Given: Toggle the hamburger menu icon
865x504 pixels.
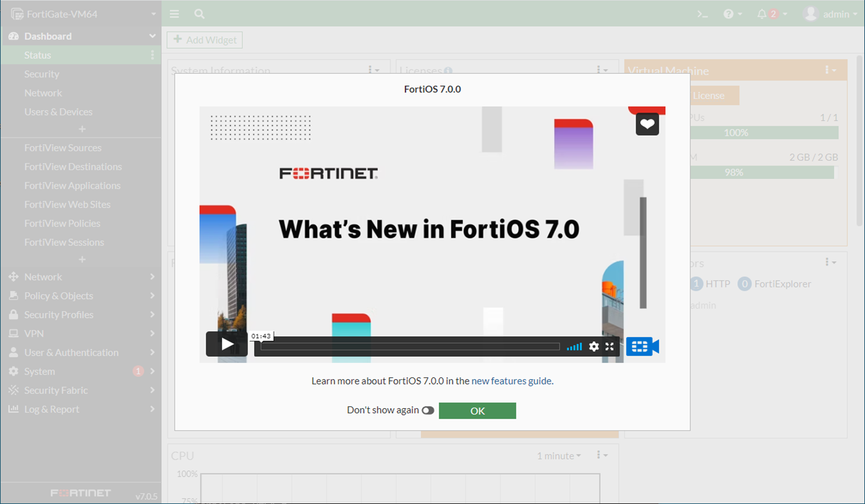Looking at the screenshot, I should click(174, 14).
